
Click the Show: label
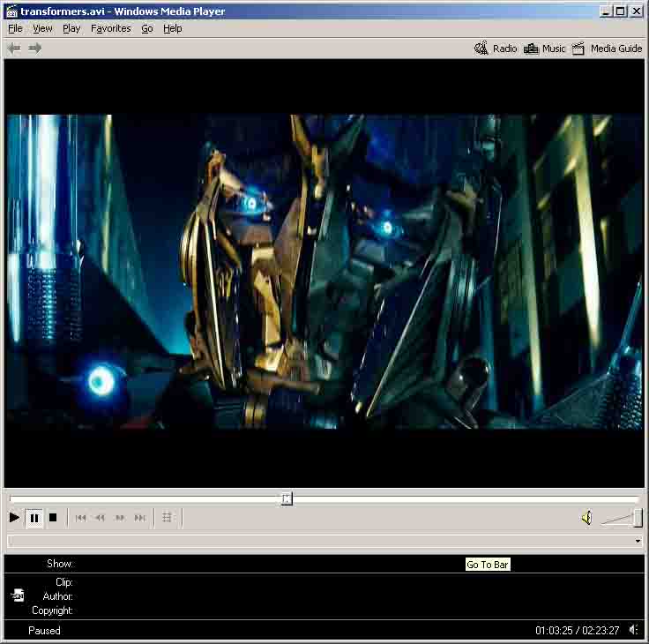60,564
